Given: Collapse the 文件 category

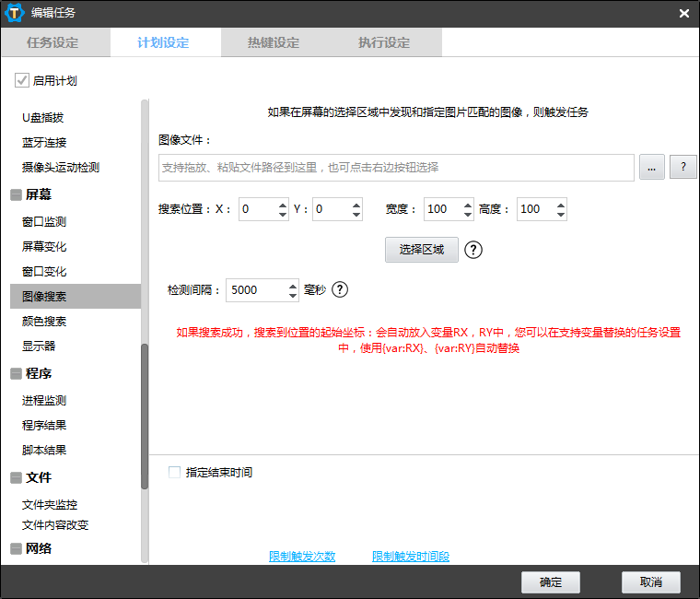Looking at the screenshot, I should pyautogui.click(x=16, y=477).
